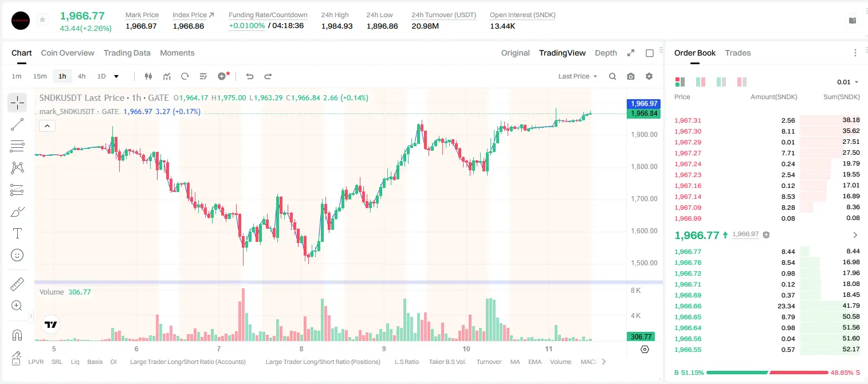The width and height of the screenshot is (868, 384).
Task: Open the Last Price type dropdown
Action: point(578,76)
